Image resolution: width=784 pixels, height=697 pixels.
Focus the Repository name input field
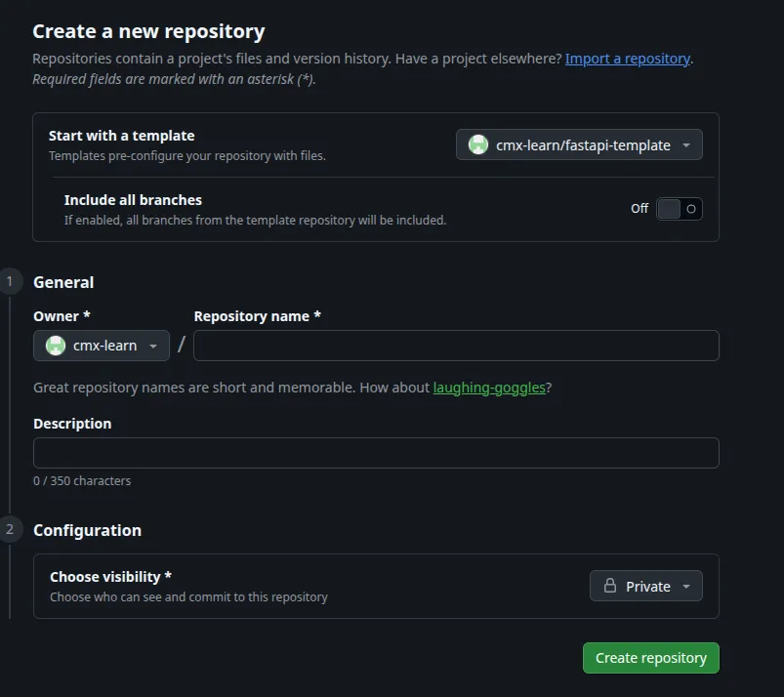coord(456,346)
